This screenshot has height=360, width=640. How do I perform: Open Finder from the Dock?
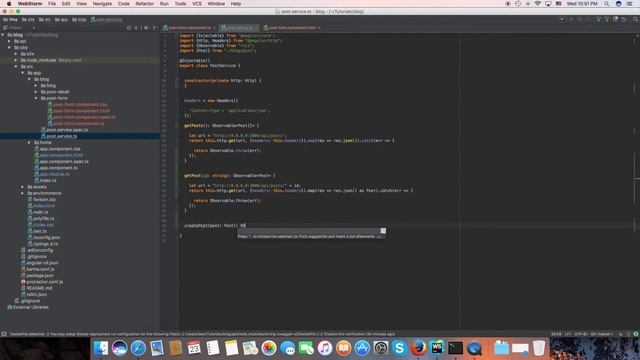pos(101,348)
